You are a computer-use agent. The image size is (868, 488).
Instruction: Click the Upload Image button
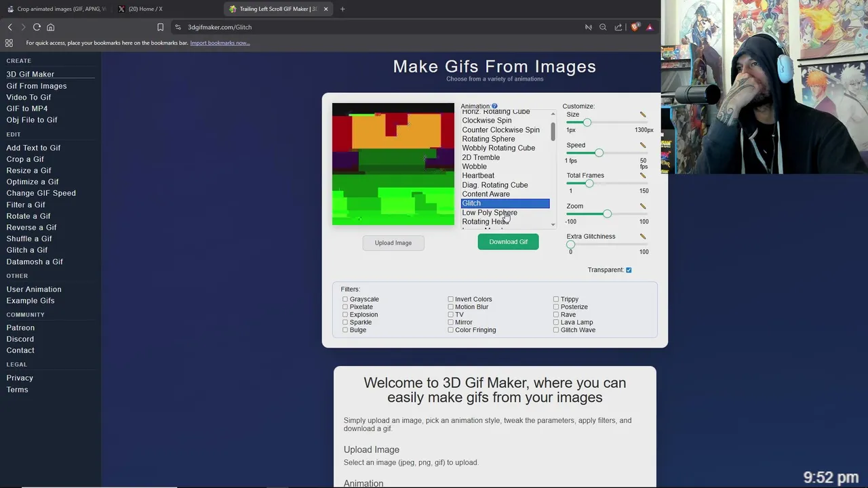[x=393, y=243]
